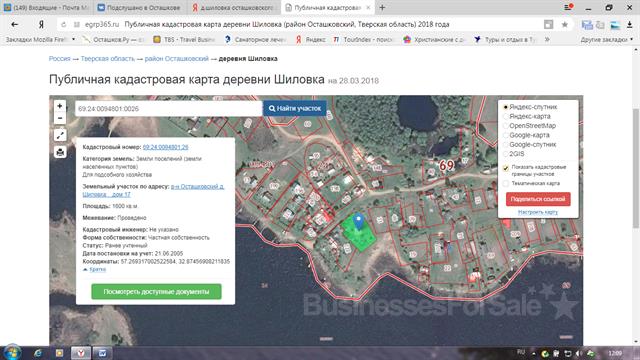Viewport: 640px width, 360px height.
Task: Open Закладки Mozilla Firefox bookmarks dropdown
Action: tap(40, 40)
